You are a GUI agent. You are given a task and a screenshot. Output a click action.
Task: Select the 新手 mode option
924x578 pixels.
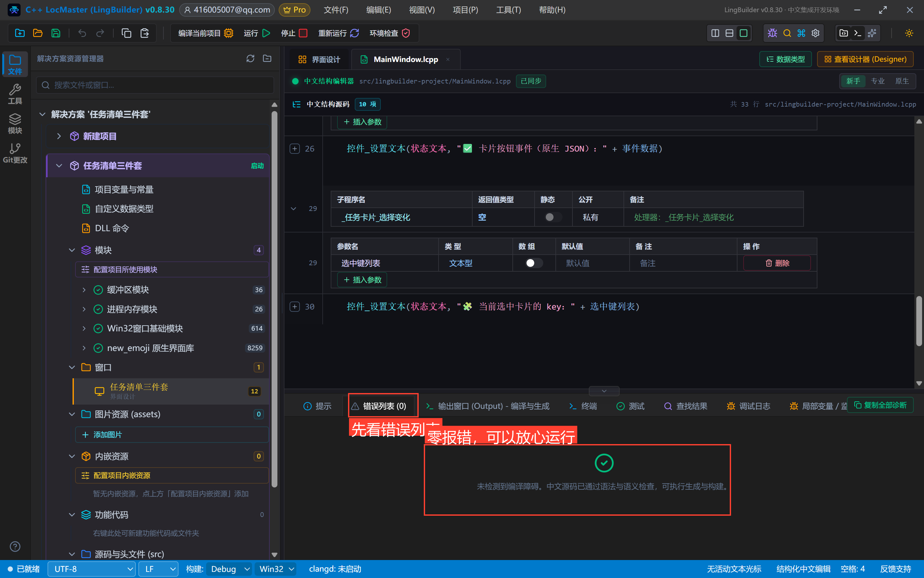coord(853,81)
